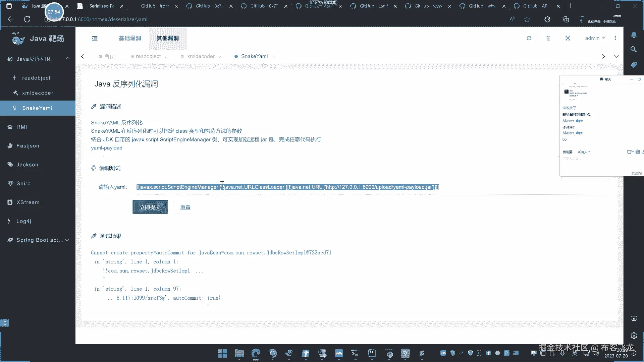Image resolution: width=644 pixels, height=362 pixels.
Task: Open the tab list down chevron
Action: pyautogui.click(x=616, y=56)
